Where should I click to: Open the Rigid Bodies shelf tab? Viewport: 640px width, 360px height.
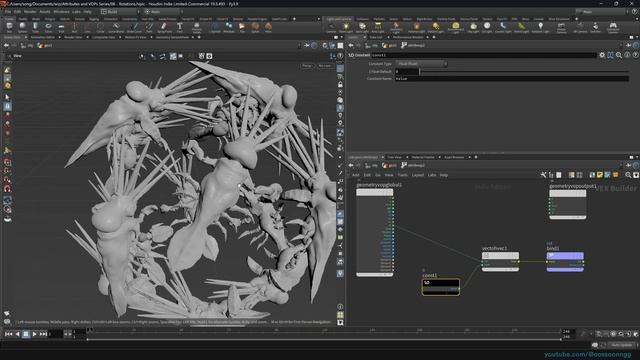click(424, 19)
